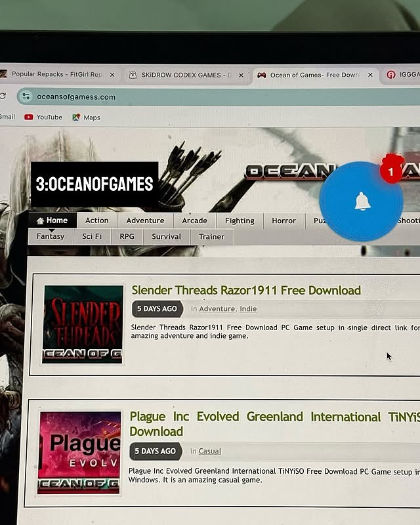The height and width of the screenshot is (525, 420).
Task: Close the Popular Repacks FitGirl tab
Action: click(x=112, y=75)
